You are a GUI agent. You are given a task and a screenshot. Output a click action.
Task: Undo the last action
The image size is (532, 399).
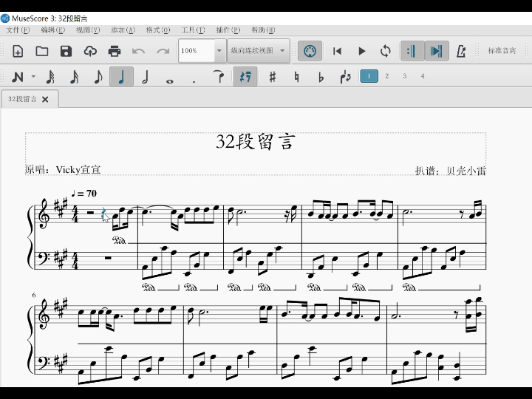pyautogui.click(x=138, y=51)
